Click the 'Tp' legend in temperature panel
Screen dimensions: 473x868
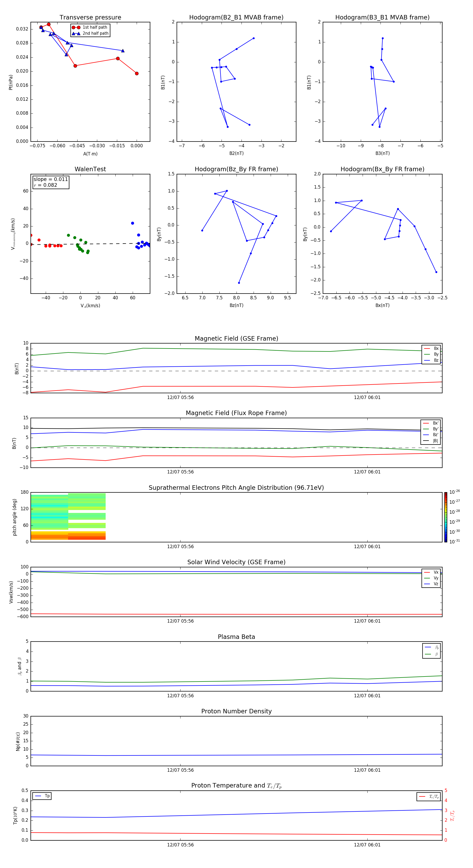pyautogui.click(x=42, y=796)
